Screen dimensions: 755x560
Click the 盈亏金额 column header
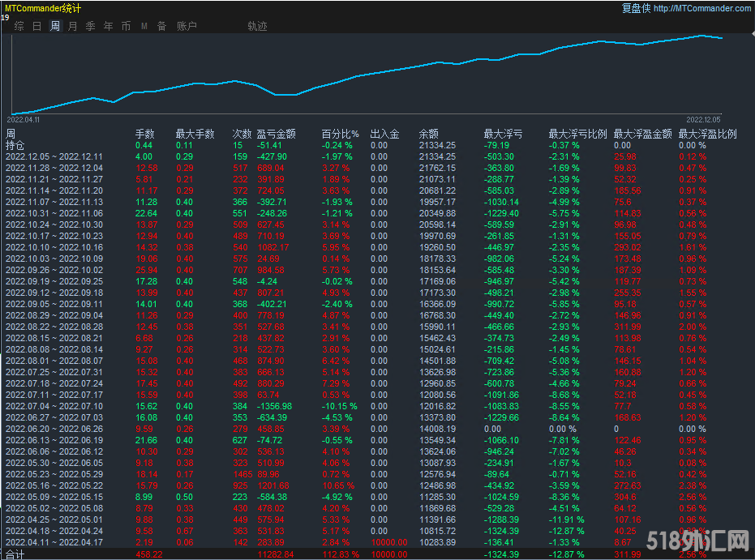tap(276, 134)
